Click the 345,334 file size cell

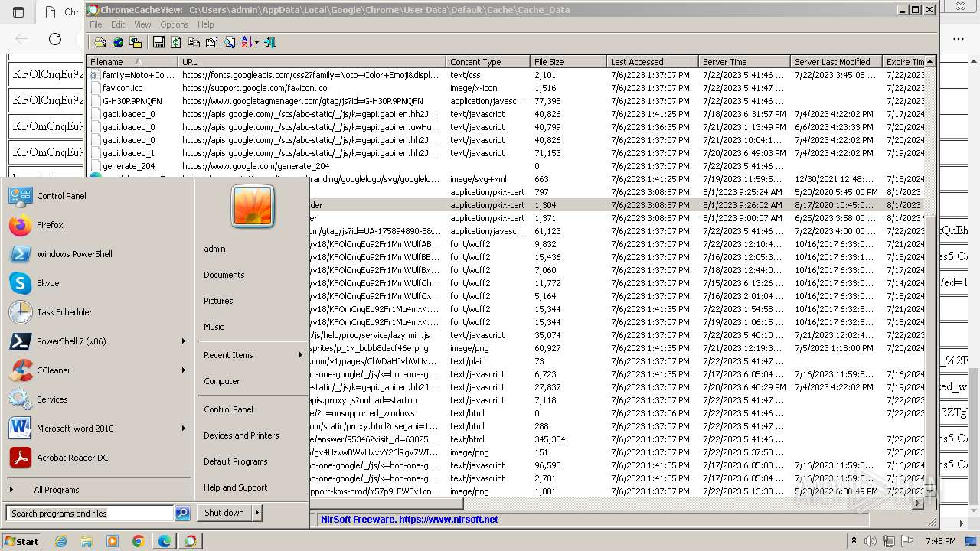[550, 439]
